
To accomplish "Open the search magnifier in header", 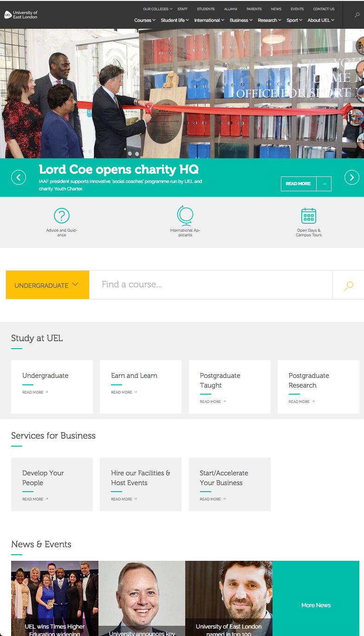I will [357, 15].
